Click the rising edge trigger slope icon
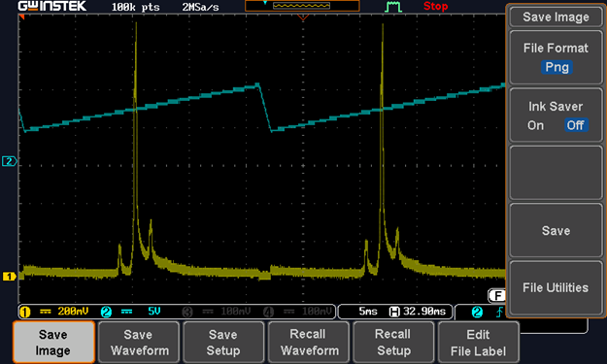The image size is (607, 364). (x=500, y=312)
